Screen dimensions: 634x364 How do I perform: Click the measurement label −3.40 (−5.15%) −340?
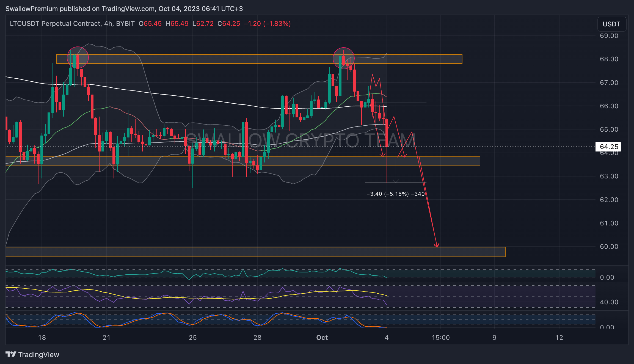point(396,194)
